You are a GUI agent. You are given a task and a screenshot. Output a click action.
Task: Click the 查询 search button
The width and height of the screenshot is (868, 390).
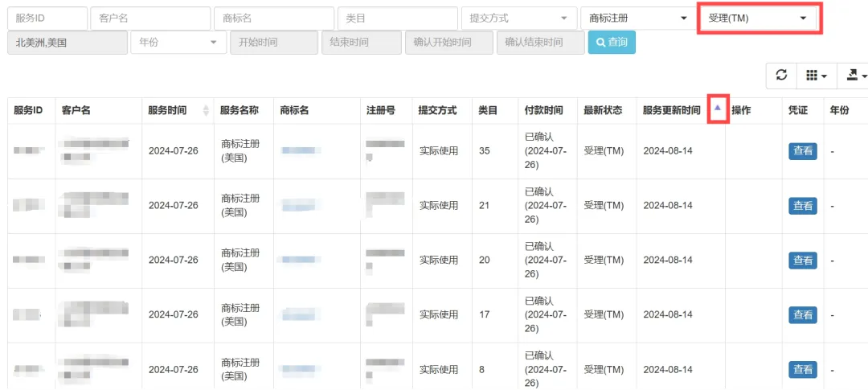coord(612,42)
